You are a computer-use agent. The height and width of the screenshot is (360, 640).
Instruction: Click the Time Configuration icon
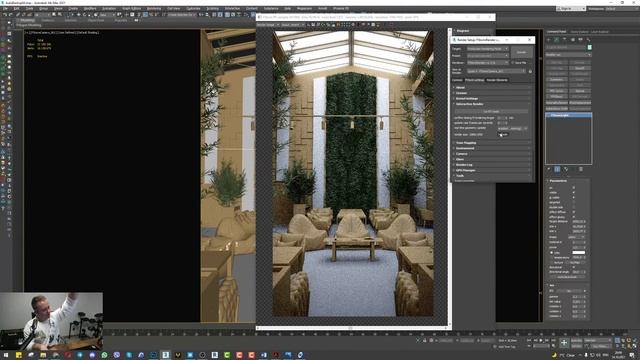point(554,346)
